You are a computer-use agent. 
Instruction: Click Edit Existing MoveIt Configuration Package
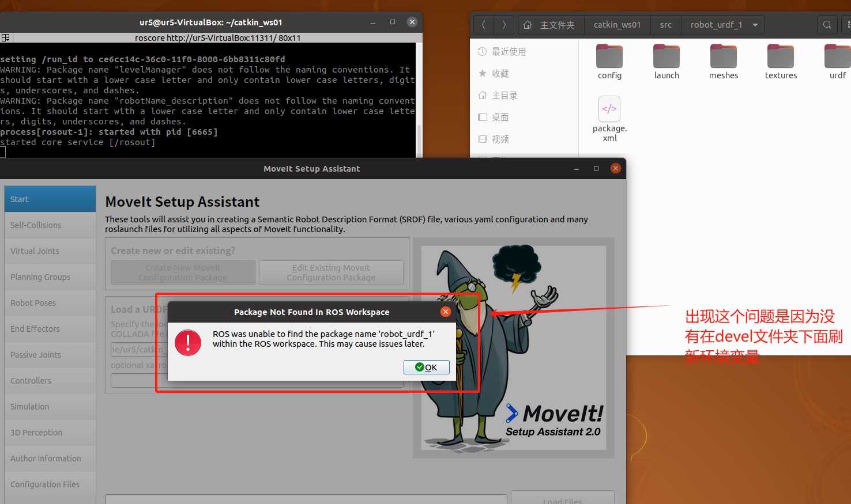pos(331,272)
